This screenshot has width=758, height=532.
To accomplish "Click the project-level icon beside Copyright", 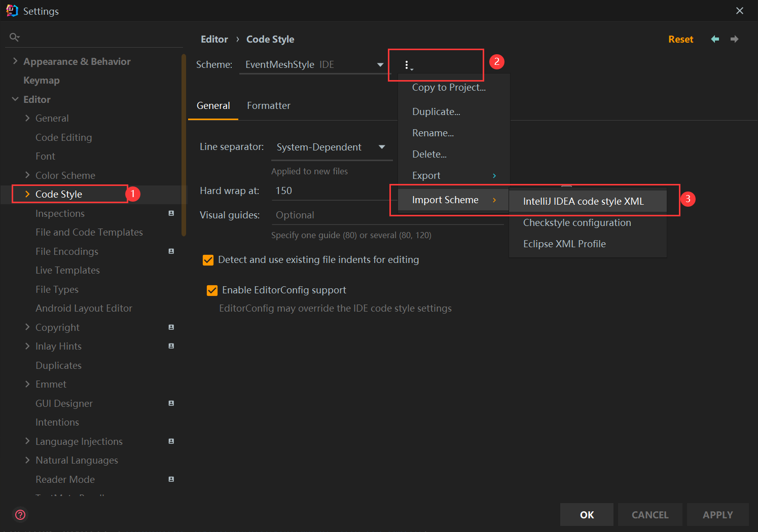I will 171,327.
